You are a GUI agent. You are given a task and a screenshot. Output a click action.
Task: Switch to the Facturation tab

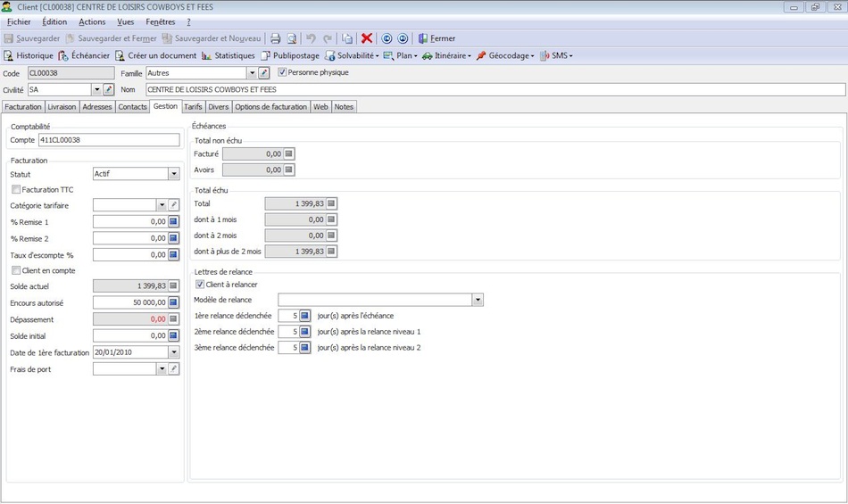[x=23, y=107]
